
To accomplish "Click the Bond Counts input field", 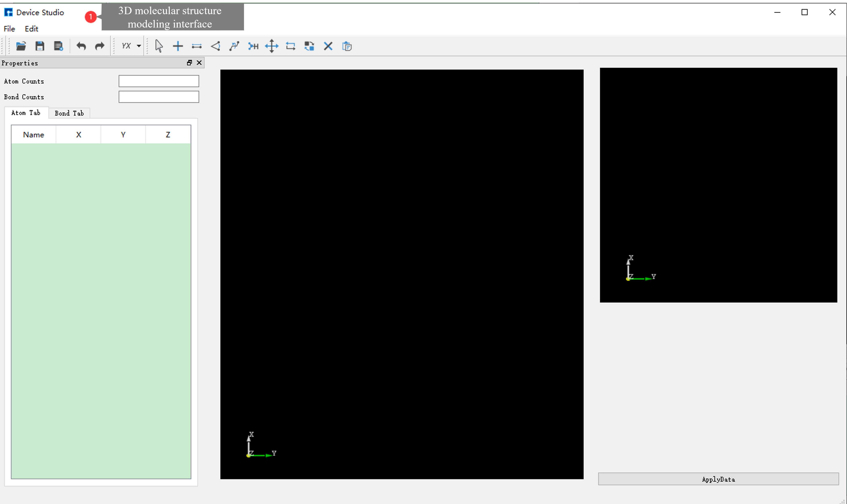I will click(159, 97).
